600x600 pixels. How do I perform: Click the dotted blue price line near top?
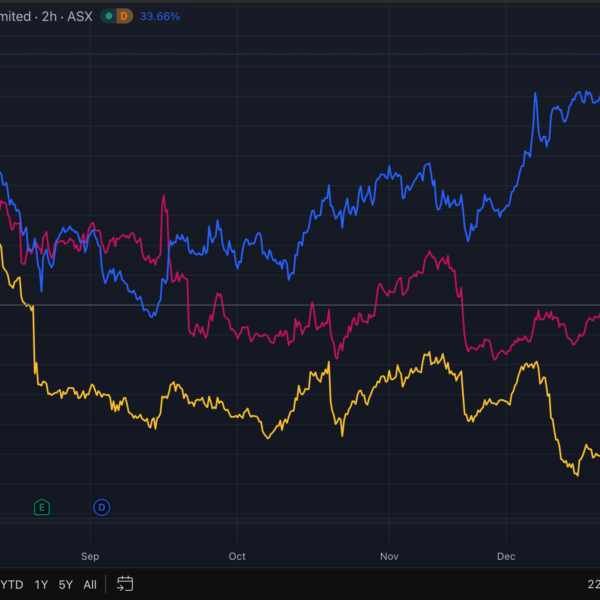click(300, 53)
